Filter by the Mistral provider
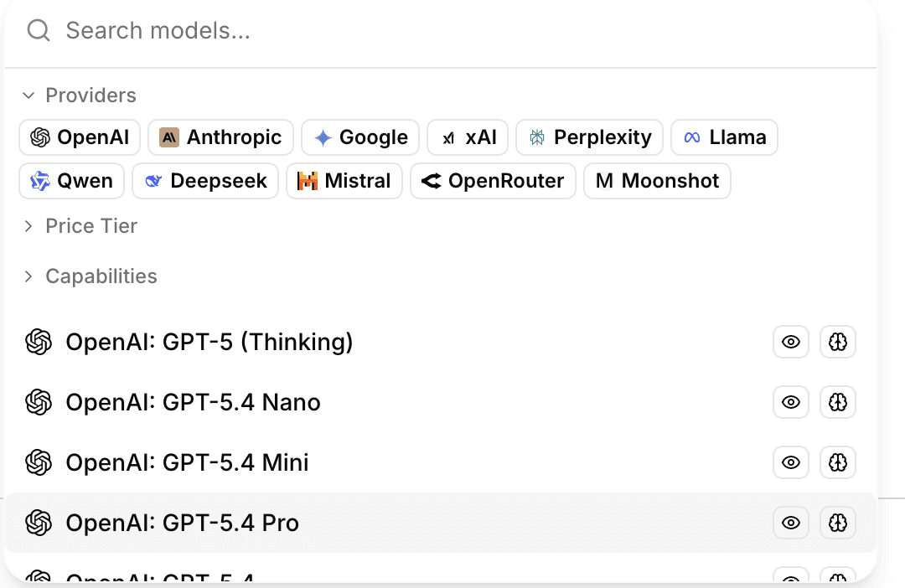Screen dimensions: 905x588 point(344,181)
